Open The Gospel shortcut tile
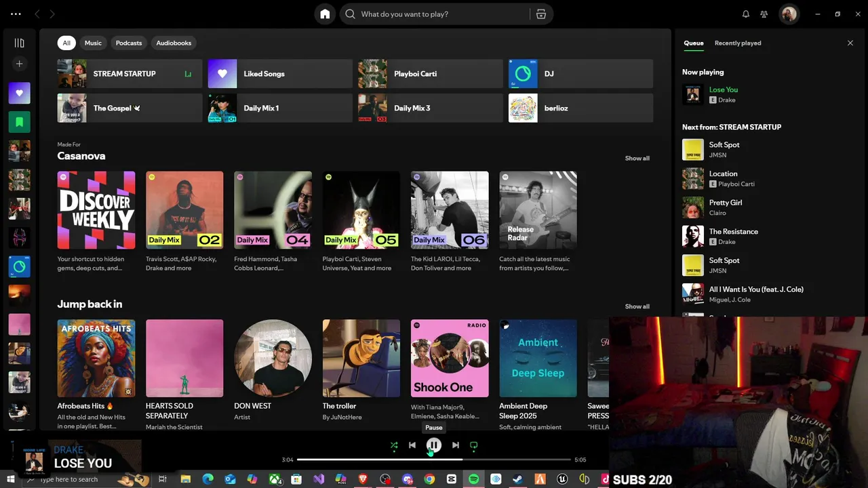 pos(130,108)
